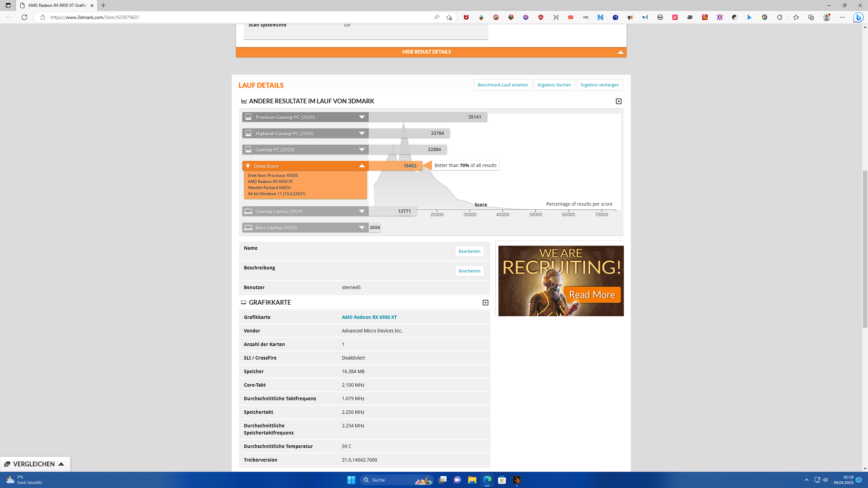This screenshot has width=868, height=488.
Task: Expand Gaming-Laptop (2020) dropdown
Action: tap(362, 211)
